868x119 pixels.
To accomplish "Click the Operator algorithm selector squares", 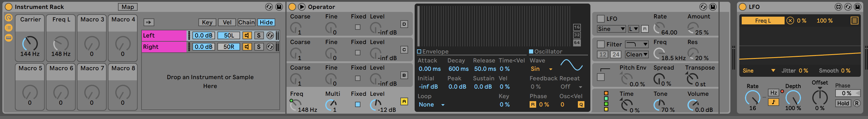I will tap(606, 101).
